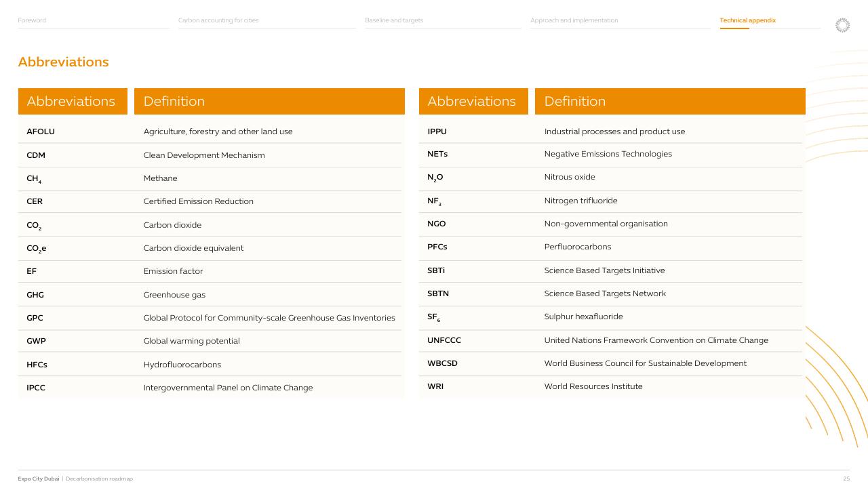
Task: Click the Clean Development Mechanism definition
Action: 204,155
